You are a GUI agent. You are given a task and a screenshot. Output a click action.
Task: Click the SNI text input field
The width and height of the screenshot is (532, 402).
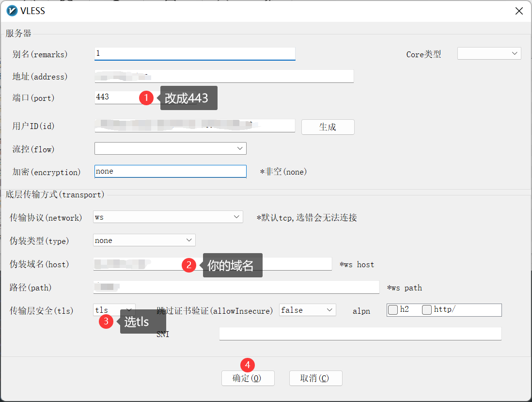[360, 334]
